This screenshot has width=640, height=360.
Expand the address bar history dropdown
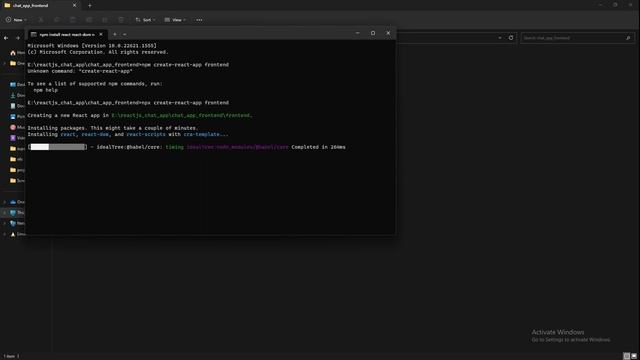pos(500,38)
